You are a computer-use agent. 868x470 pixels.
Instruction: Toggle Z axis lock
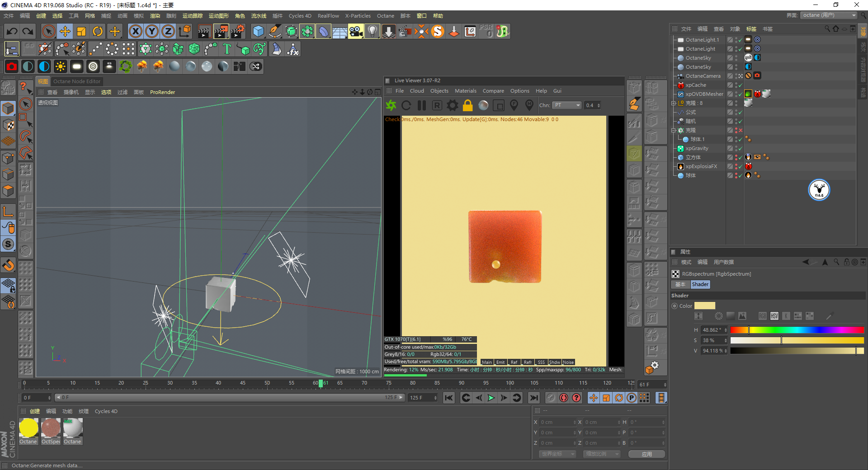[168, 31]
